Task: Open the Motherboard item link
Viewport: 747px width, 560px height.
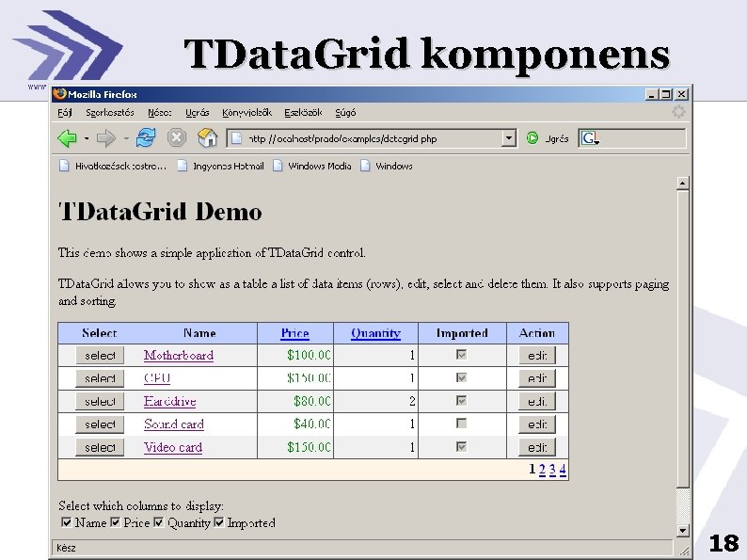Action: click(179, 356)
